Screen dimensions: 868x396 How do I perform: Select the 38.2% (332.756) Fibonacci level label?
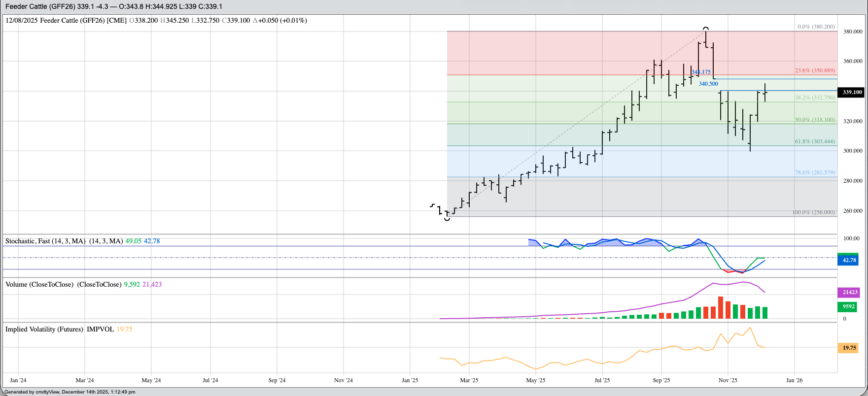tap(815, 98)
